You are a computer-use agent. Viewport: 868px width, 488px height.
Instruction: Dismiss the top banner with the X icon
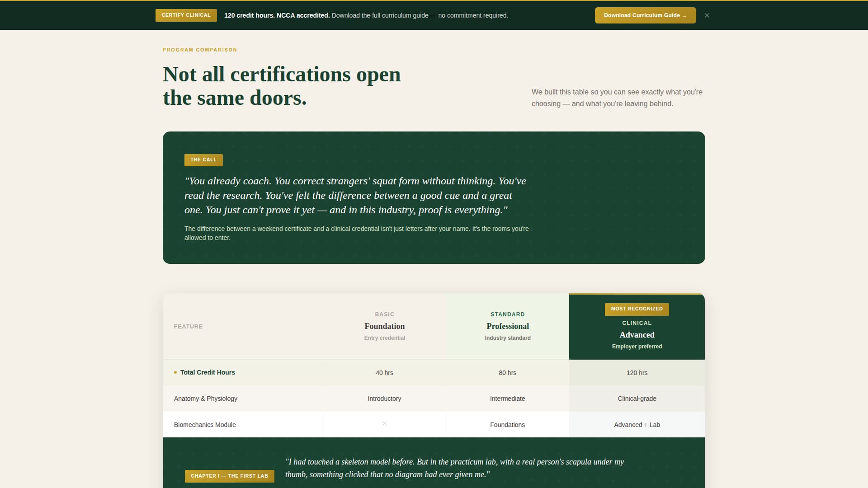pos(707,15)
